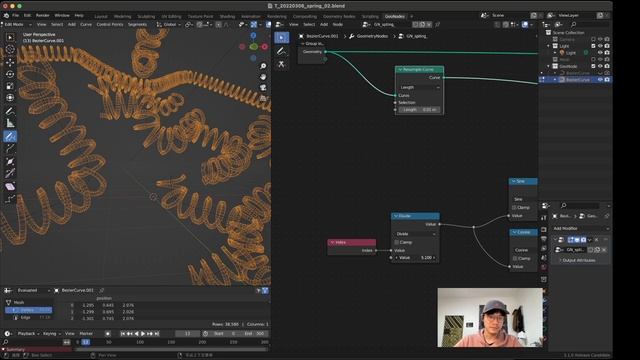This screenshot has height=360, width=640.
Task: Select node editor Select Box tool
Action: tap(282, 38)
